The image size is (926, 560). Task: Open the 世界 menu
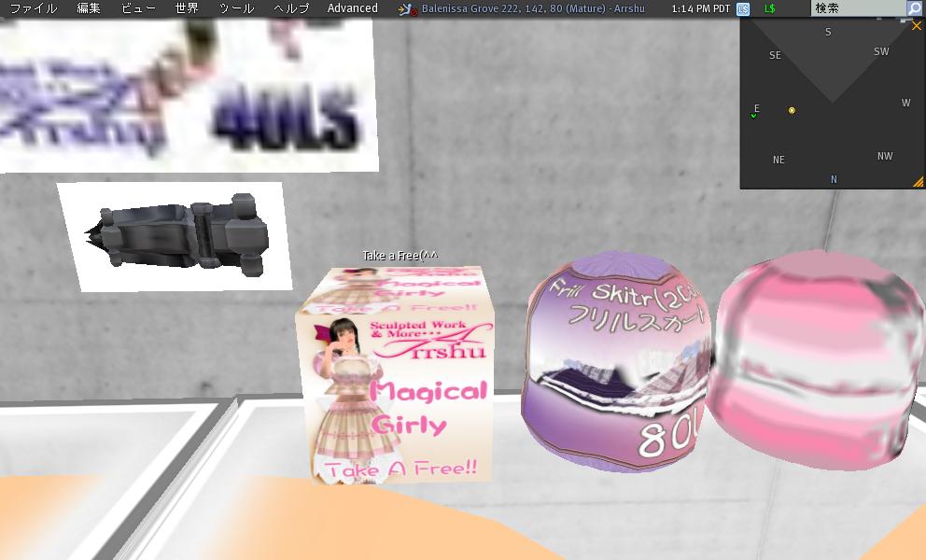188,8
